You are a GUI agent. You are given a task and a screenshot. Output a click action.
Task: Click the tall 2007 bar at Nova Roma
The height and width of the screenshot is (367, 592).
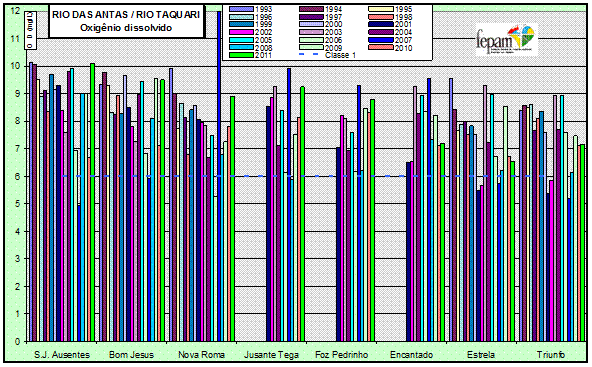(x=219, y=176)
